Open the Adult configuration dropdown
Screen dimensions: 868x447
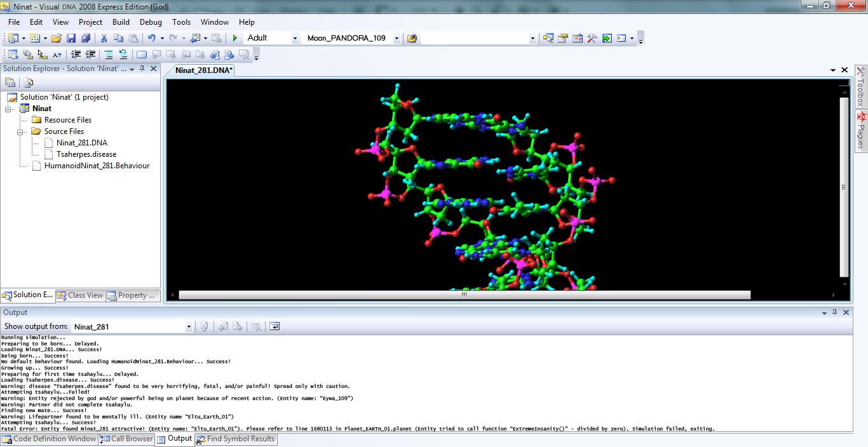(295, 38)
